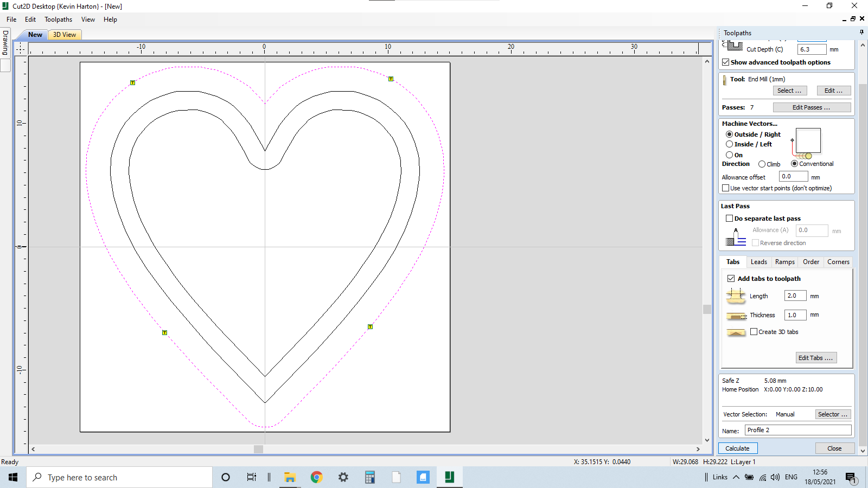
Task: Open the Drawing side tab
Action: (x=5, y=43)
